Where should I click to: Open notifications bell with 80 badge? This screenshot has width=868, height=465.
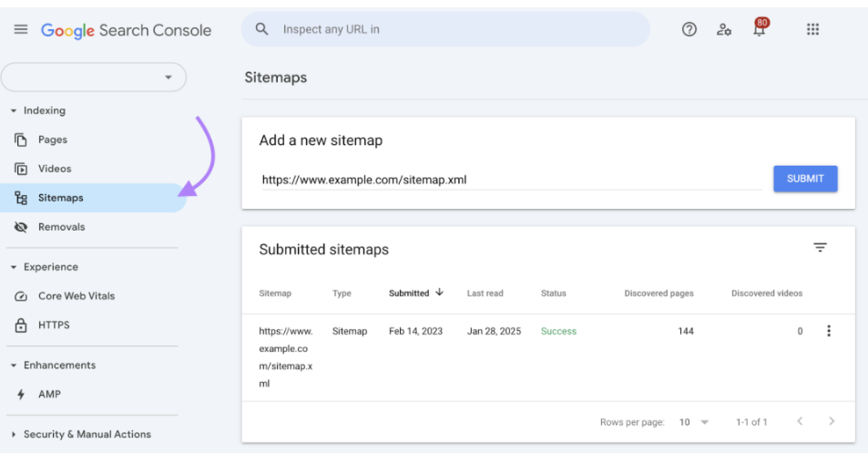tap(759, 29)
